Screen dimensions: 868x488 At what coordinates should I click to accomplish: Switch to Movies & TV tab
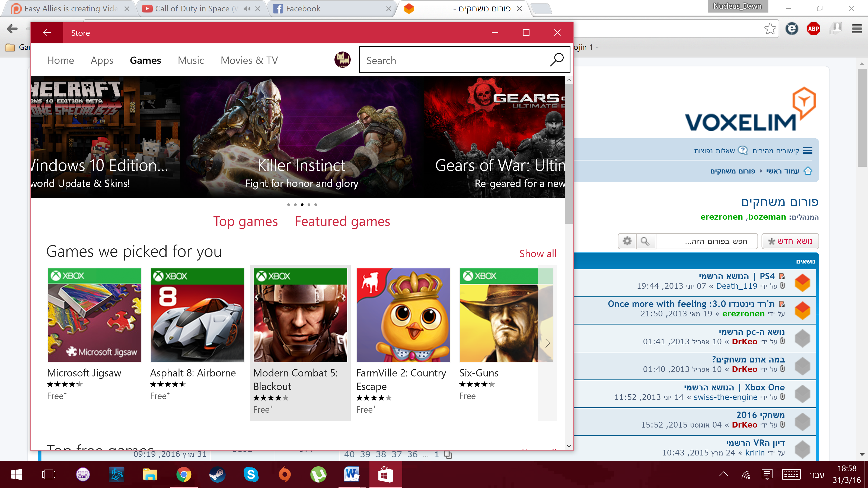(x=249, y=60)
